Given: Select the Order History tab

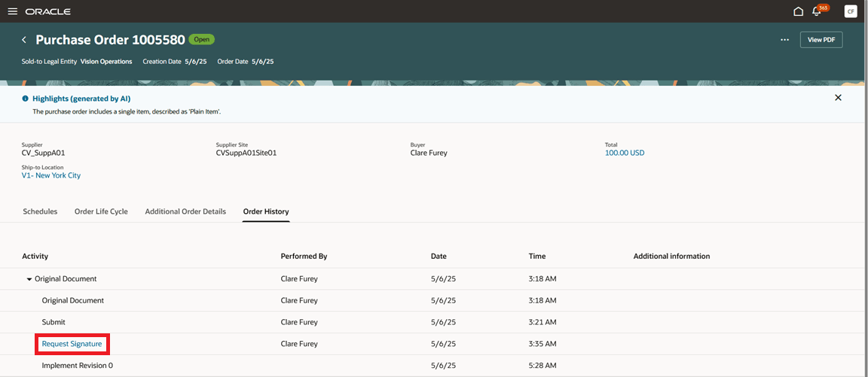Looking at the screenshot, I should coord(266,211).
